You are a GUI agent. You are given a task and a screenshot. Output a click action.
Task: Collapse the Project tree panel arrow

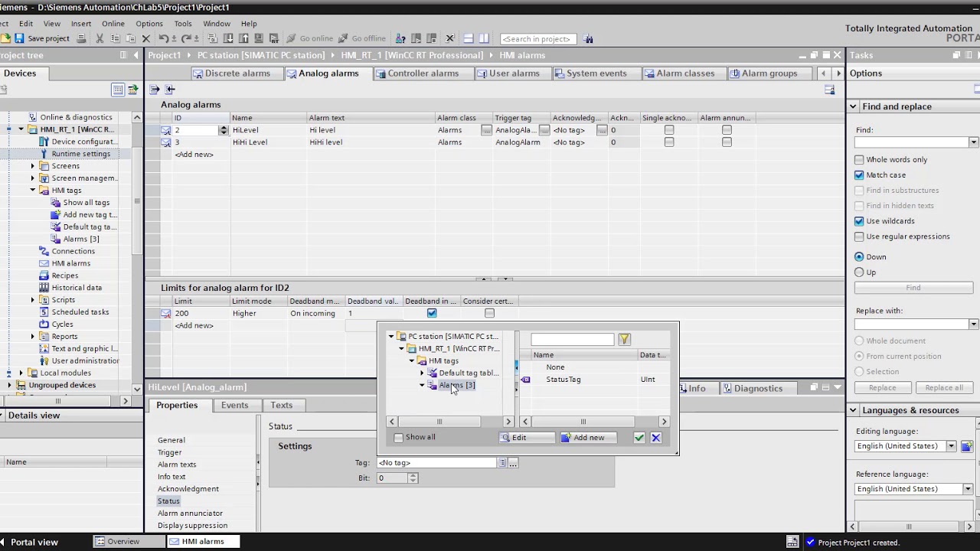136,55
